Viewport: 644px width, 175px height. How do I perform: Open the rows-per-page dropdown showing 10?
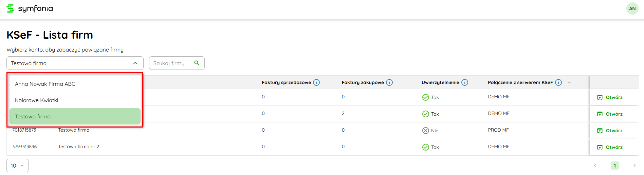tap(17, 166)
